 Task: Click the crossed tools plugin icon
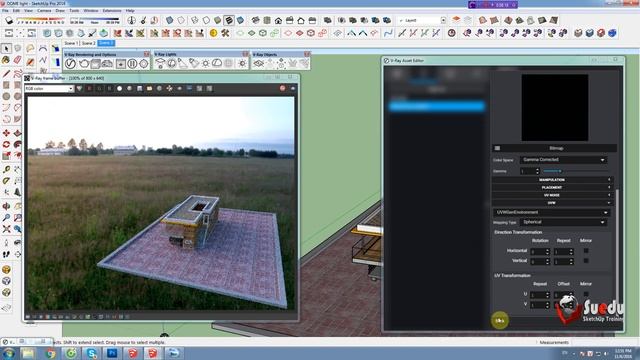tap(225, 33)
